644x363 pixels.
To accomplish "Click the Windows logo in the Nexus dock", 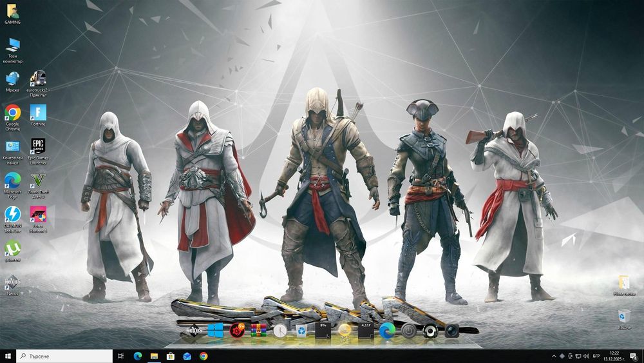I will (215, 330).
